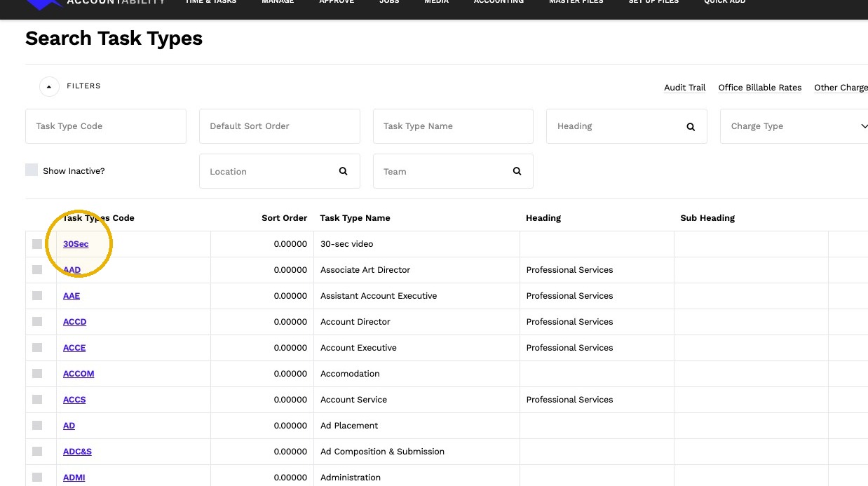Open the ADC&S task type link
Image resolution: width=868 pixels, height=486 pixels.
(x=77, y=452)
